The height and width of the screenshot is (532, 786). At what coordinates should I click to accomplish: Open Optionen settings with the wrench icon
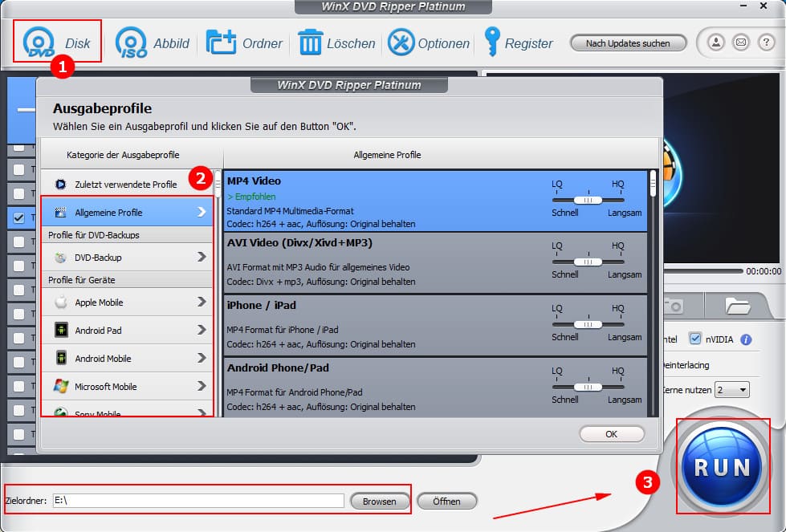click(429, 43)
